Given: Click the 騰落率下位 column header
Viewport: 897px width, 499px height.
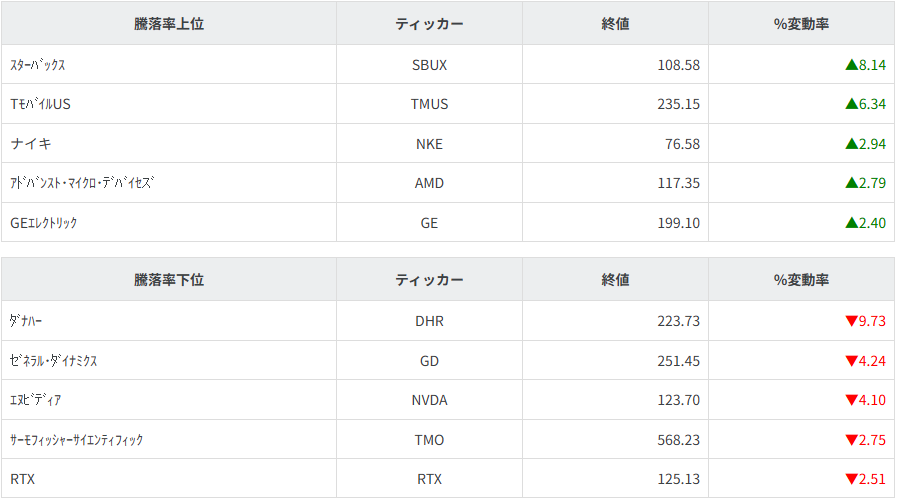Looking at the screenshot, I should 169,280.
